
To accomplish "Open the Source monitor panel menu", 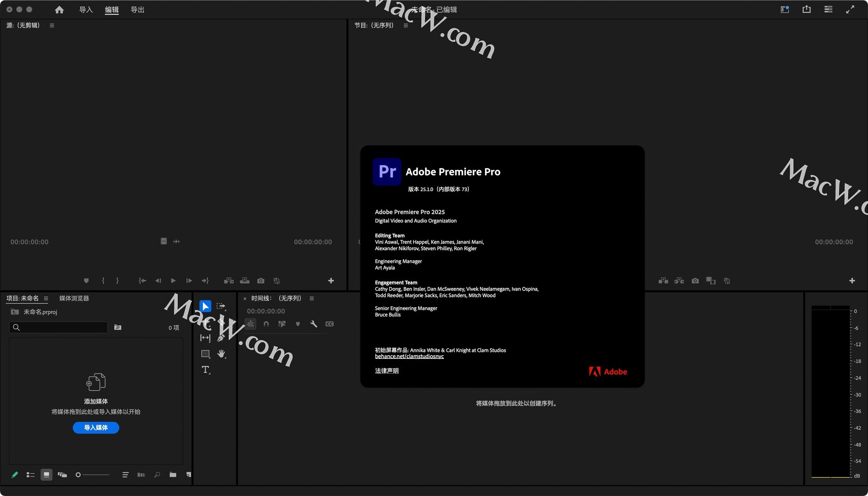I will (x=52, y=25).
